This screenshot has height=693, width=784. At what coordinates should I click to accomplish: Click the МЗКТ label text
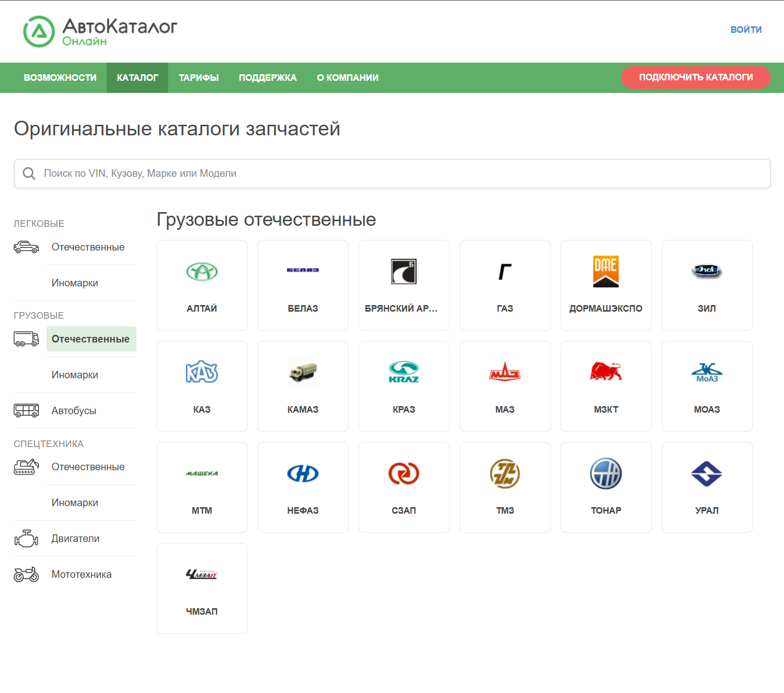click(x=606, y=410)
